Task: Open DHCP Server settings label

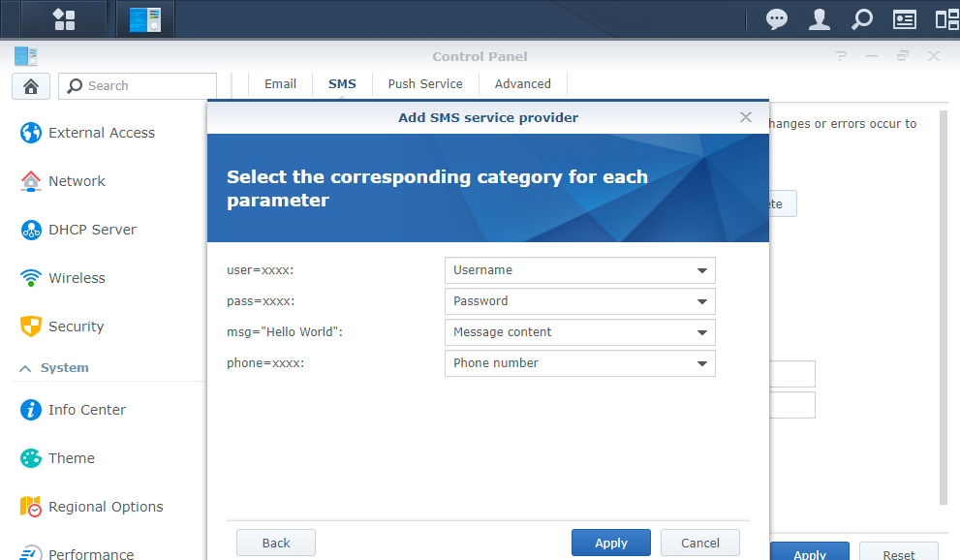Action: point(92,230)
